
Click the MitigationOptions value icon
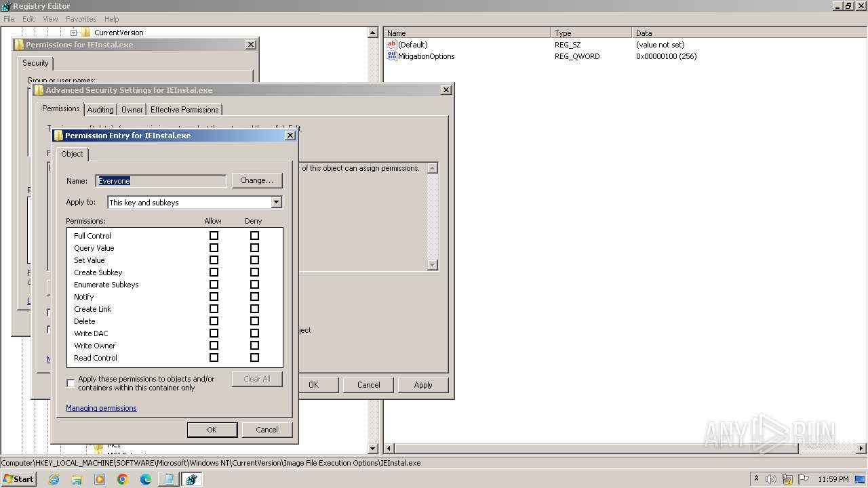[x=391, y=56]
